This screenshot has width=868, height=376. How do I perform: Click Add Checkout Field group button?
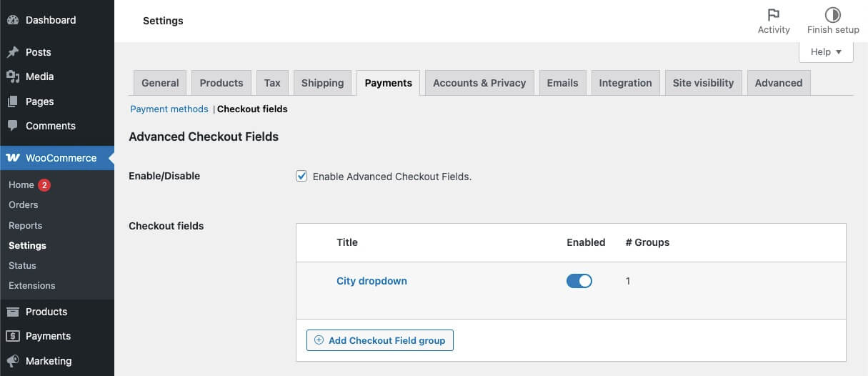380,340
